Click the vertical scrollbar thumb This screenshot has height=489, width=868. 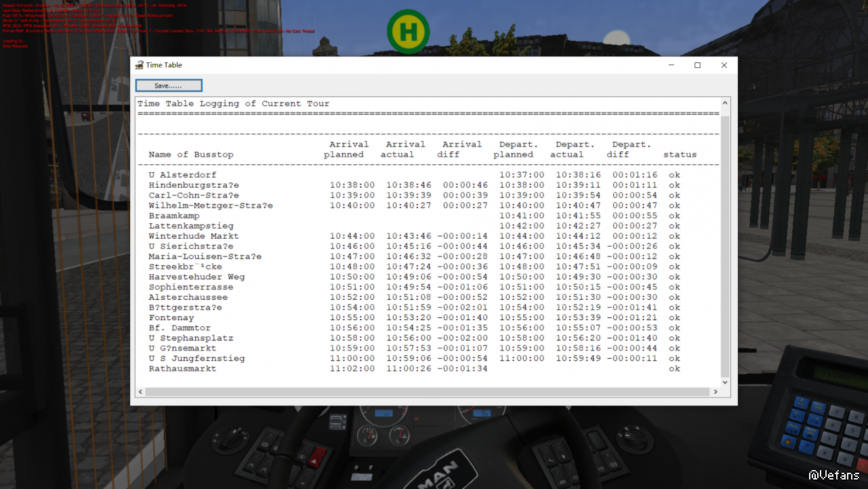[725, 244]
